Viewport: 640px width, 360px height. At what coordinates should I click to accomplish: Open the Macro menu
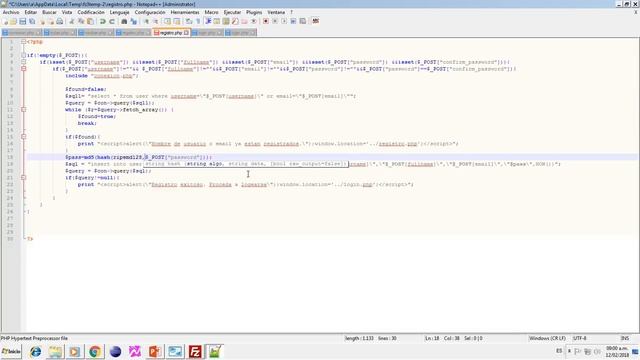click(211, 12)
